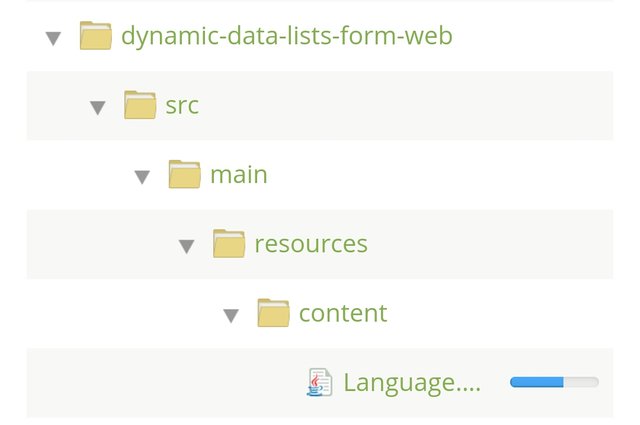The image size is (640, 425).
Task: Open the main folder label
Action: pyautogui.click(x=238, y=174)
